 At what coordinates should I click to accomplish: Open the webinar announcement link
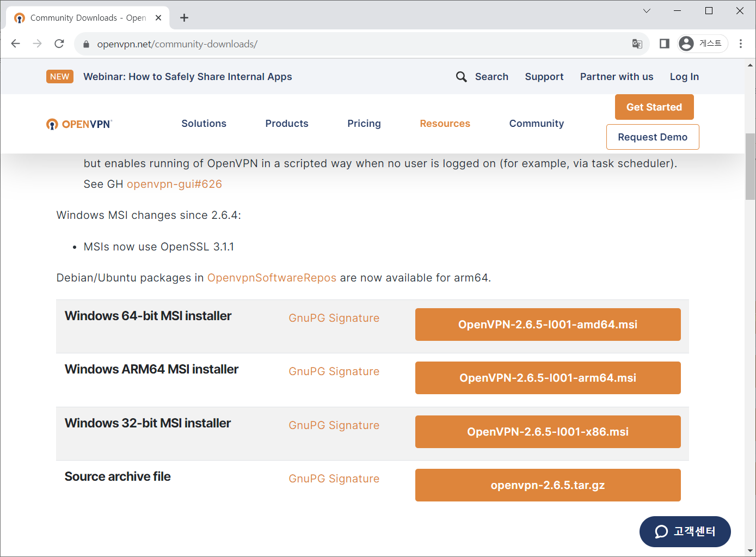click(x=188, y=77)
